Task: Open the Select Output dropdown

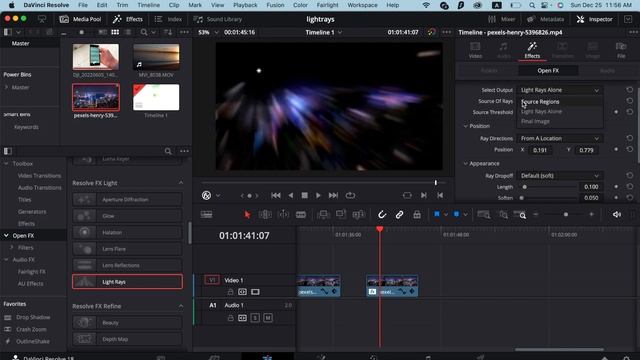Action: [x=560, y=90]
